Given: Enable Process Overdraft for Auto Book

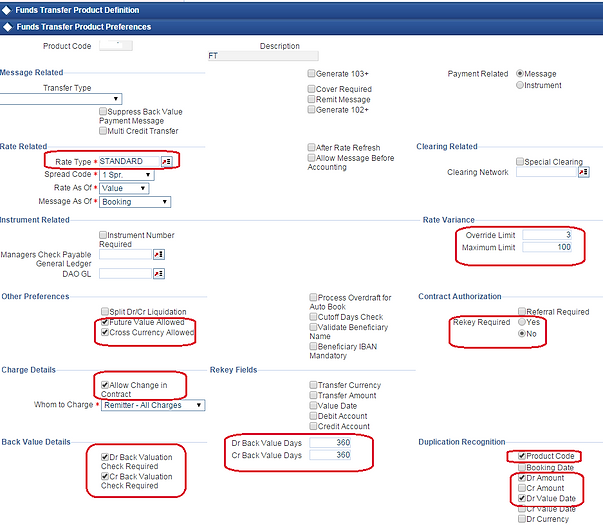Looking at the screenshot, I should [x=313, y=297].
